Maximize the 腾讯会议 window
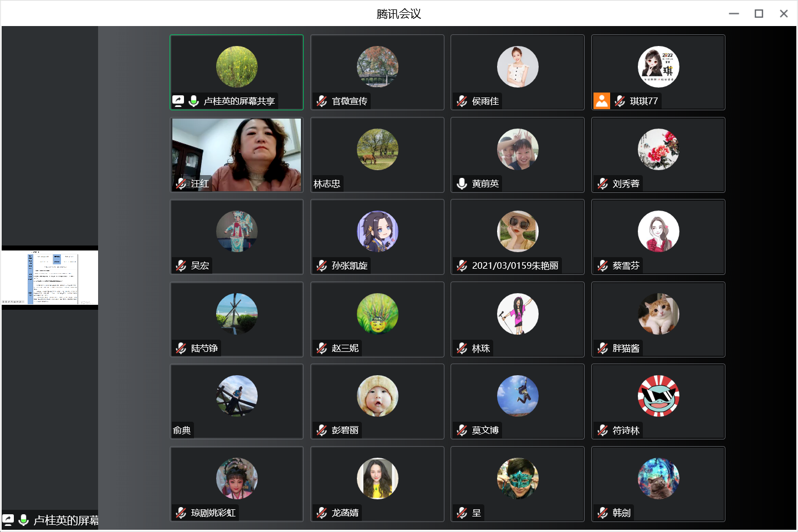Screen dimensions: 798x532 pyautogui.click(x=759, y=14)
